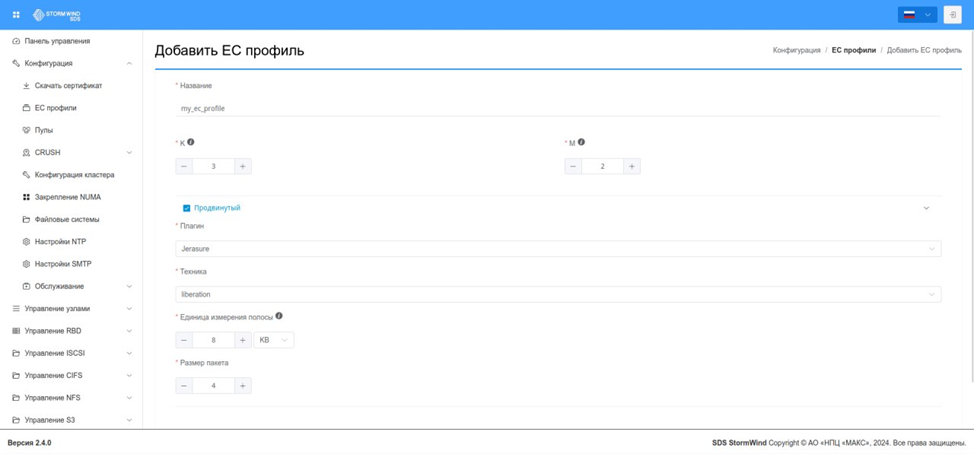Click the Управление ISCSI folder icon
Viewport: 974px width, 454px height.
[16, 353]
